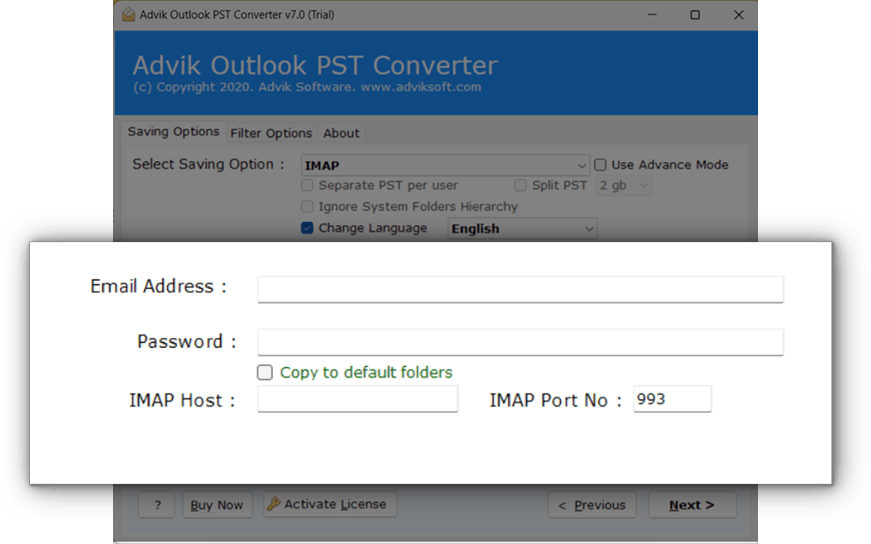Screen dimensions: 871x544
Task: Switch to the Saving Options tab
Action: (173, 132)
